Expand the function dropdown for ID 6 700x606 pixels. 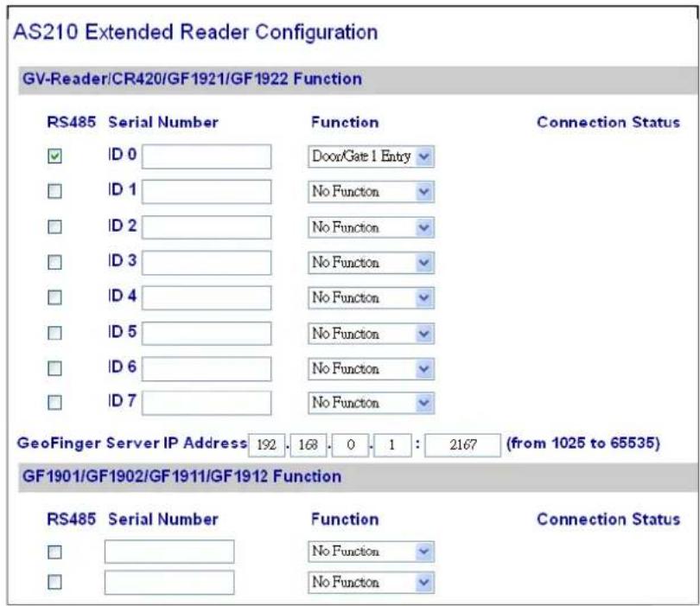coord(371,369)
